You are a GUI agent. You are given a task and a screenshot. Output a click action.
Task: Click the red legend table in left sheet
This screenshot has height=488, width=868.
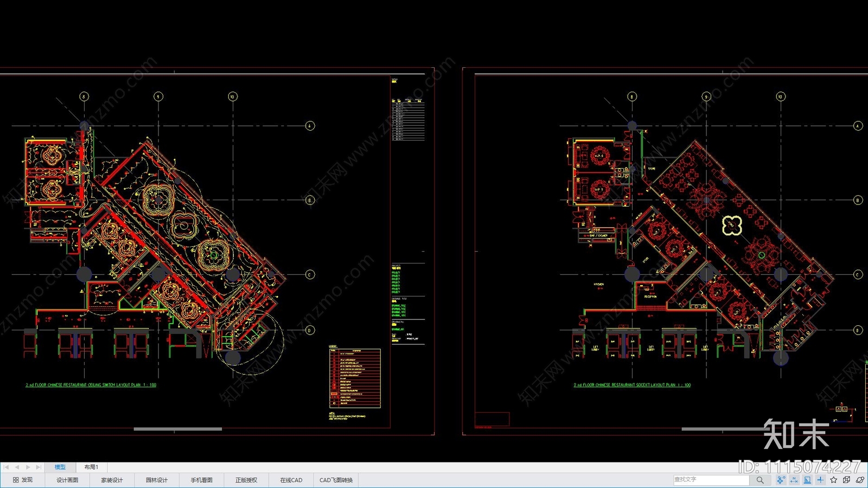[355, 378]
